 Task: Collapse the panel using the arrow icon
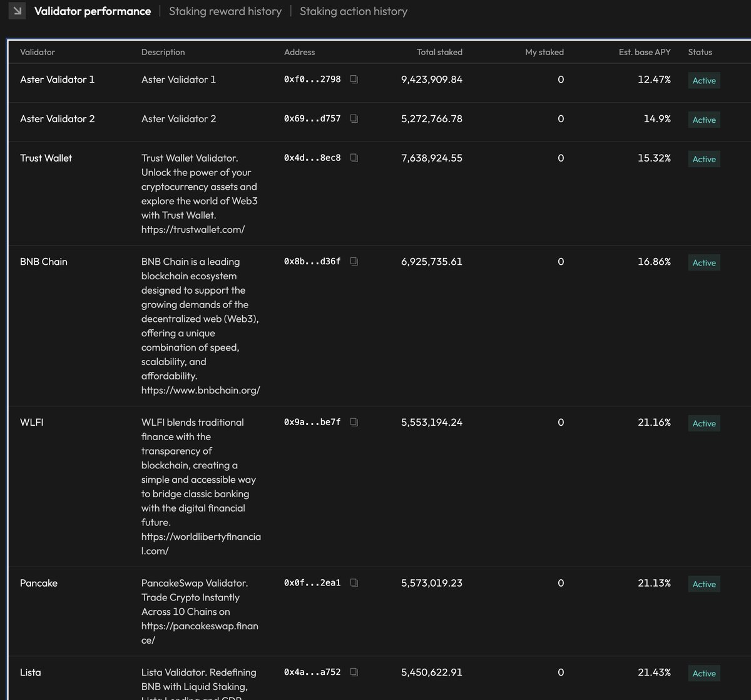point(17,11)
